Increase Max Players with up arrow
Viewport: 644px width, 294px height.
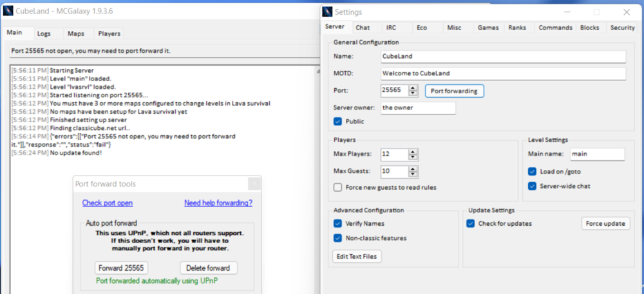click(x=413, y=152)
